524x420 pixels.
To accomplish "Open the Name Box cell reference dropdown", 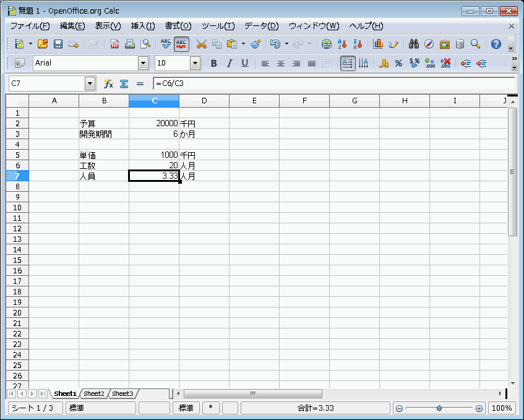I will pyautogui.click(x=90, y=84).
